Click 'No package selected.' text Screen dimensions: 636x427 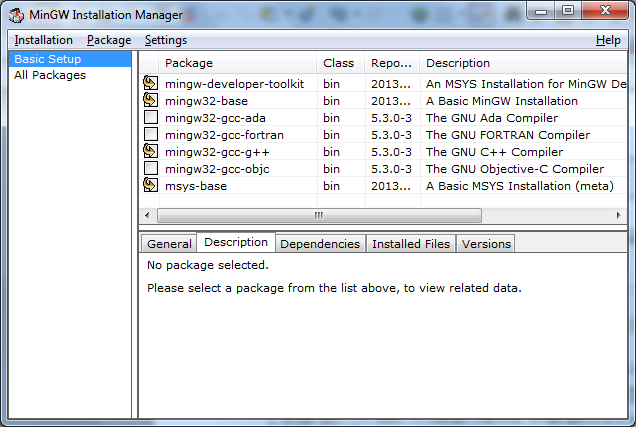tap(208, 265)
